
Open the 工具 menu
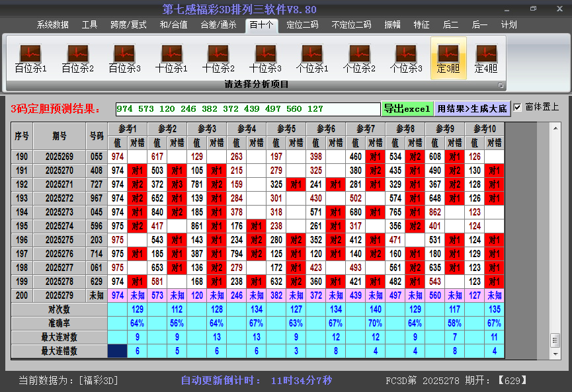(89, 24)
